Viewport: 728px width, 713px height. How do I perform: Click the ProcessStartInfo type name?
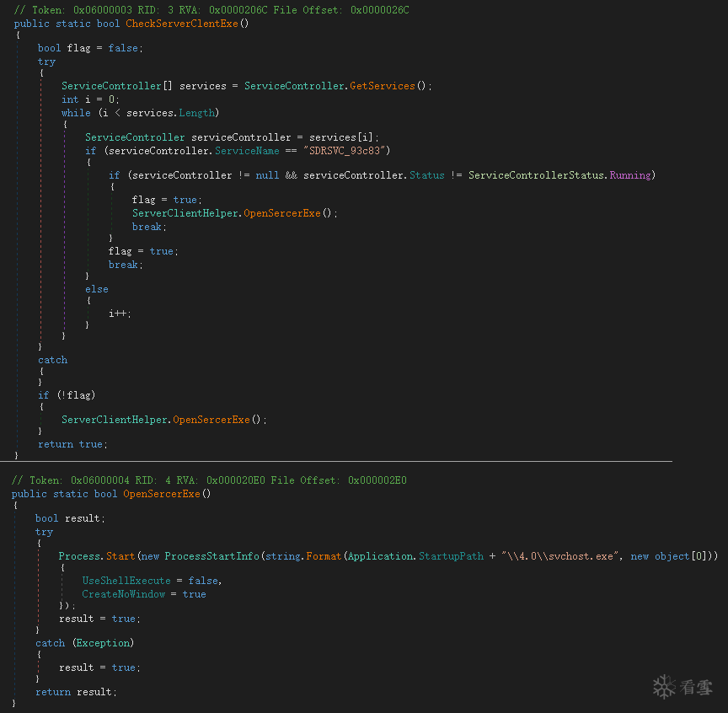(x=211, y=556)
